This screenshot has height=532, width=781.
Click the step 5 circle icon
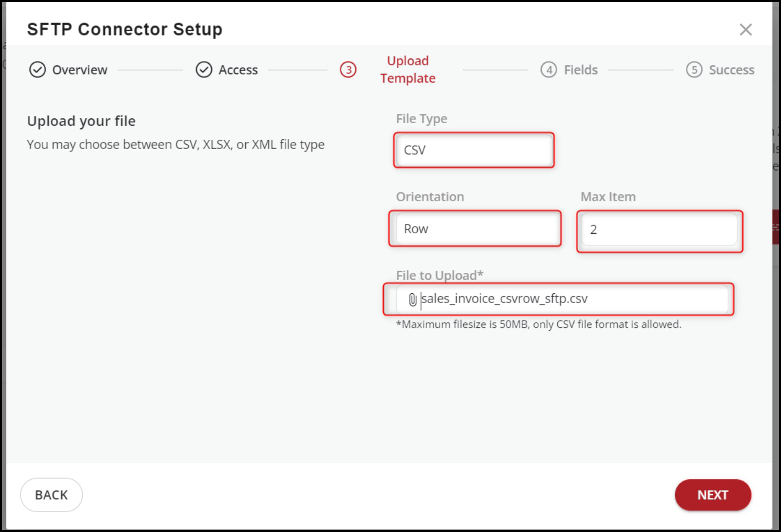(x=694, y=70)
